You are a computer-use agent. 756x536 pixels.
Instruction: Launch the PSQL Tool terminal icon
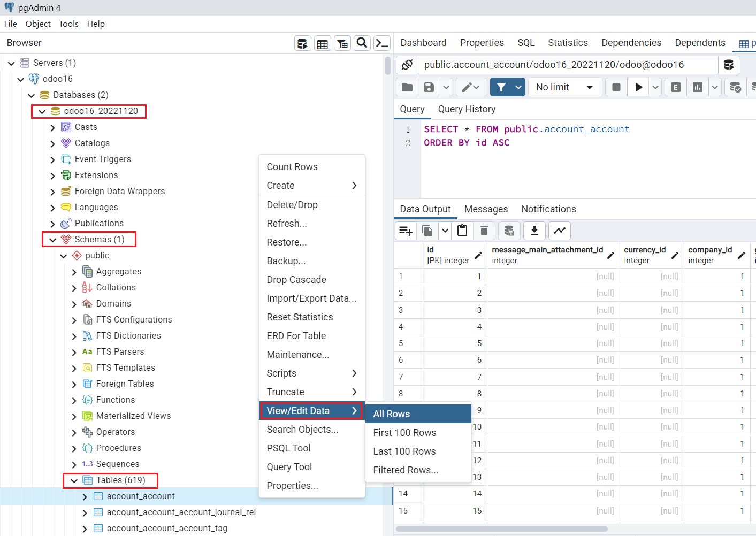[382, 43]
